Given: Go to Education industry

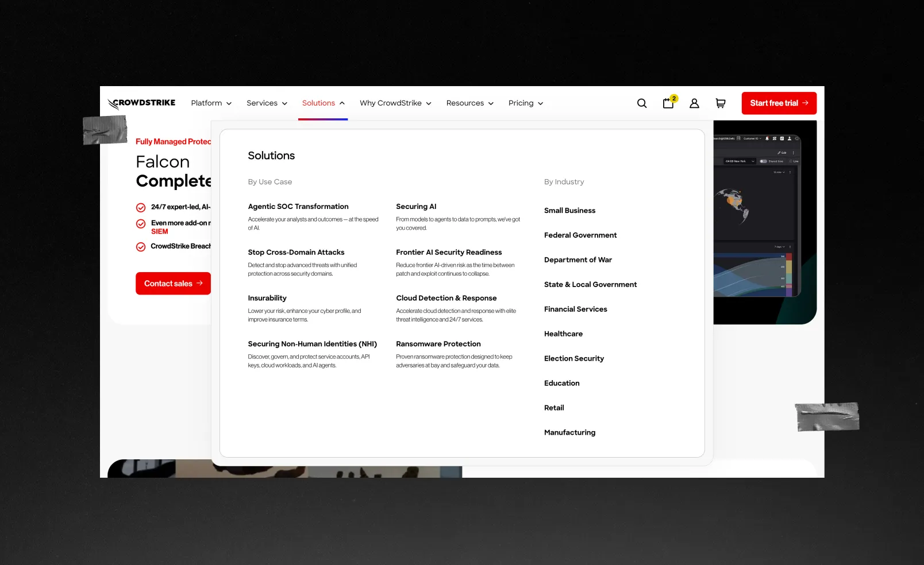Looking at the screenshot, I should coord(562,384).
